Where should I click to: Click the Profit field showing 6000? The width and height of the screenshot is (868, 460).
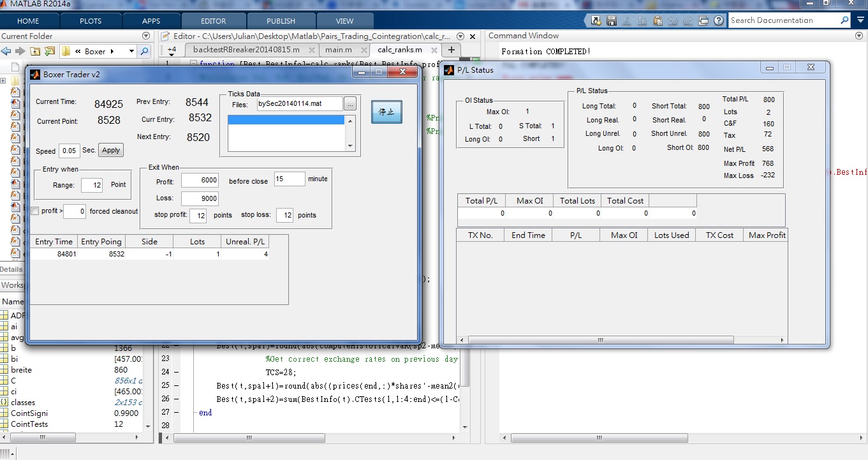200,181
